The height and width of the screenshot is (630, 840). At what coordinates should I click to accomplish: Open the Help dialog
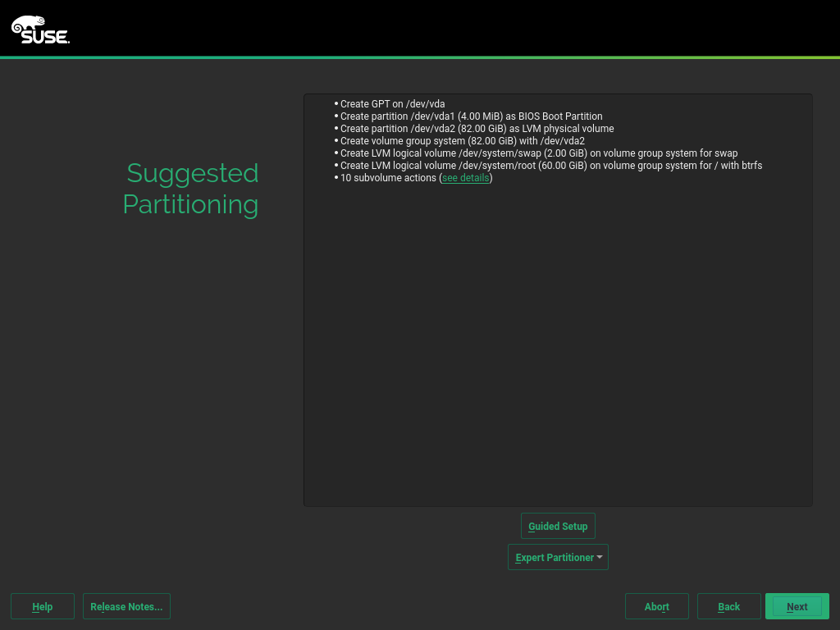pos(43,606)
